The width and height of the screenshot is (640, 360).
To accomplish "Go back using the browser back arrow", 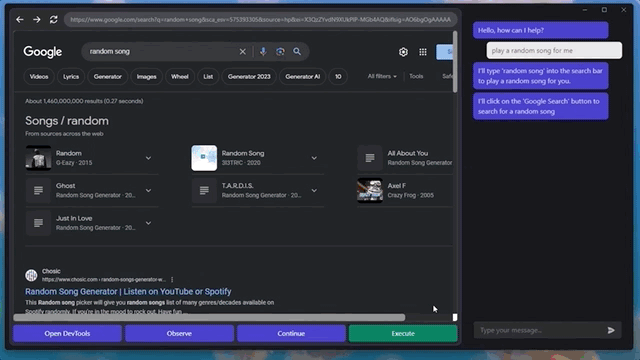I will point(20,19).
